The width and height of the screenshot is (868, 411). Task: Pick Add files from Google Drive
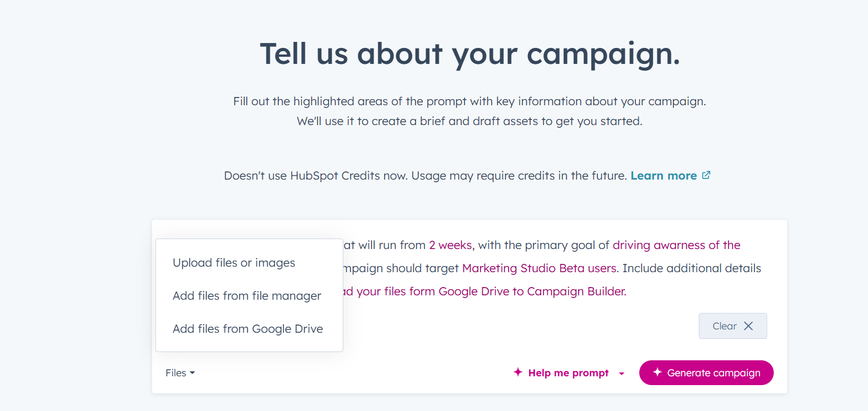(x=247, y=329)
